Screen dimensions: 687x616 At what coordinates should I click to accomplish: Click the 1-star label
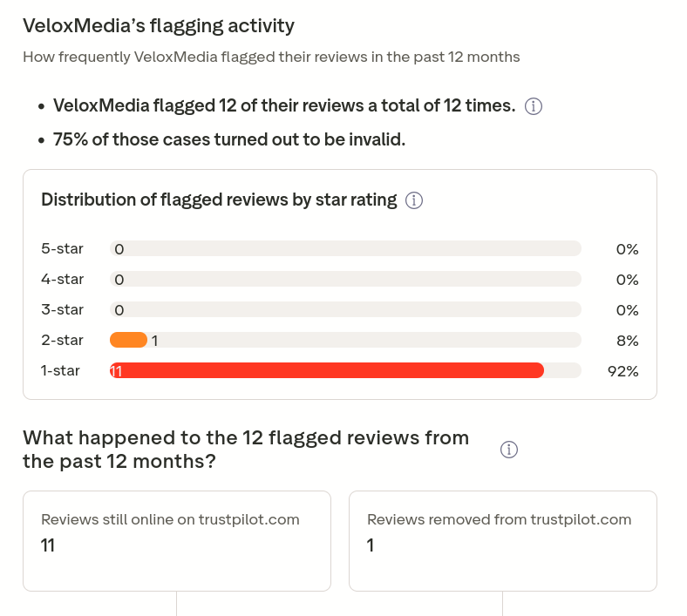click(x=60, y=371)
